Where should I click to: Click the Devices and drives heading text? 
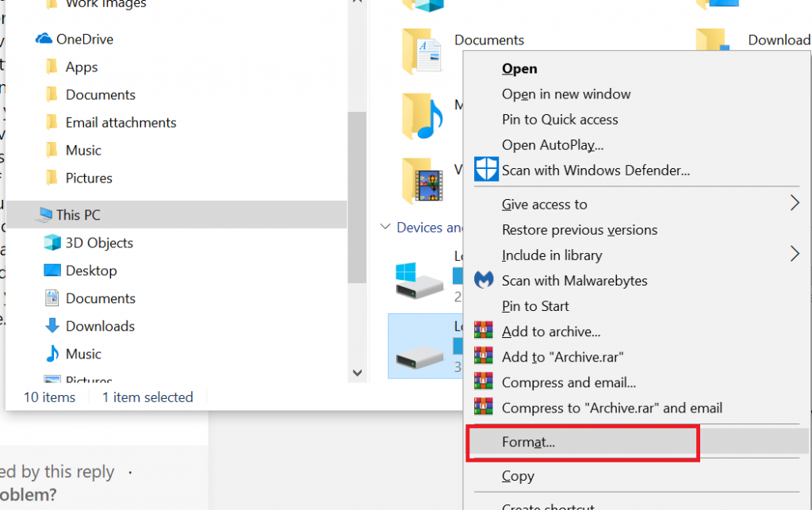(x=430, y=228)
